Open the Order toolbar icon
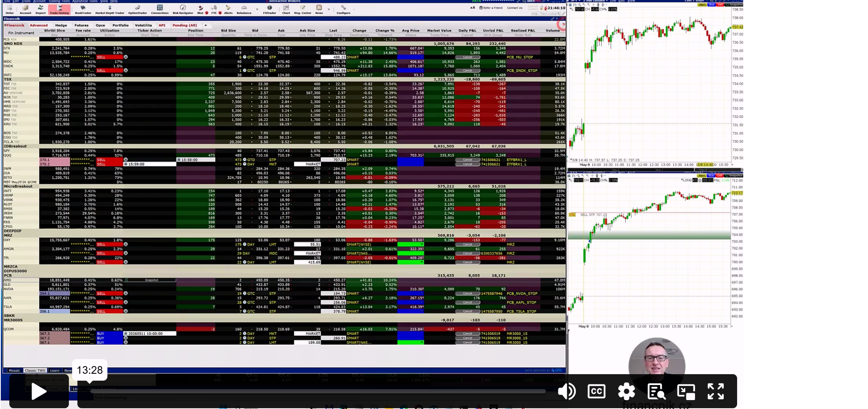Viewport: 868px width, 409px height. pos(10,9)
